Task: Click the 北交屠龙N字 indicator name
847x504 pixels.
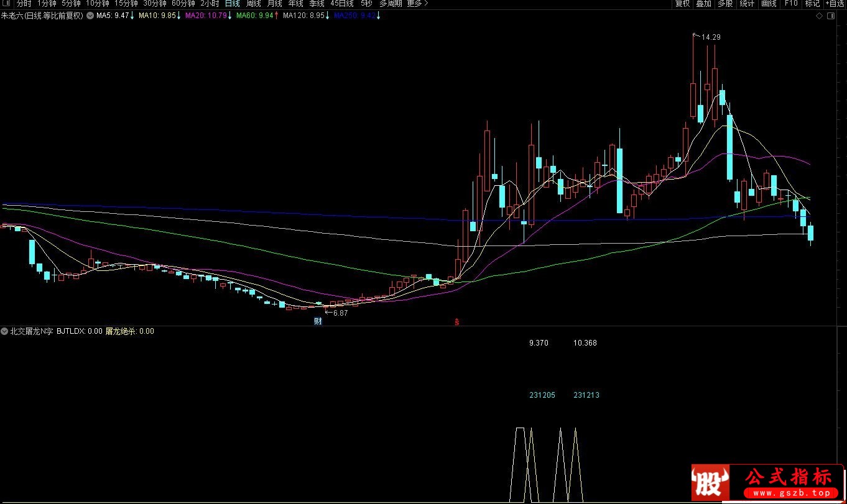Action: click(x=31, y=331)
